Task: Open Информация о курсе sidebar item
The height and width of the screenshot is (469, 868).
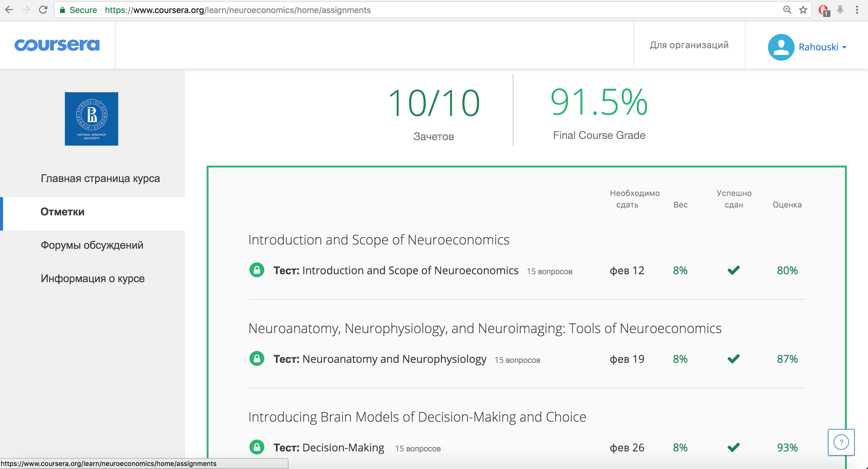Action: click(92, 278)
